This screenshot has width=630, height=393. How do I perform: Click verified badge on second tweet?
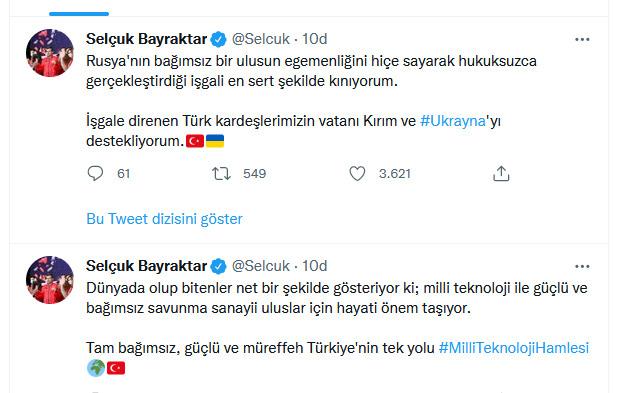(219, 266)
